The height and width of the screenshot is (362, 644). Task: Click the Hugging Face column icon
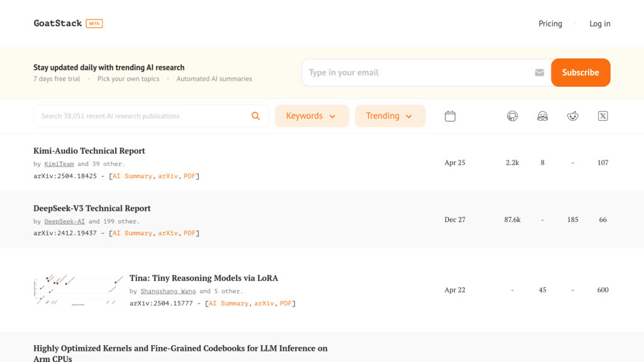click(x=542, y=116)
